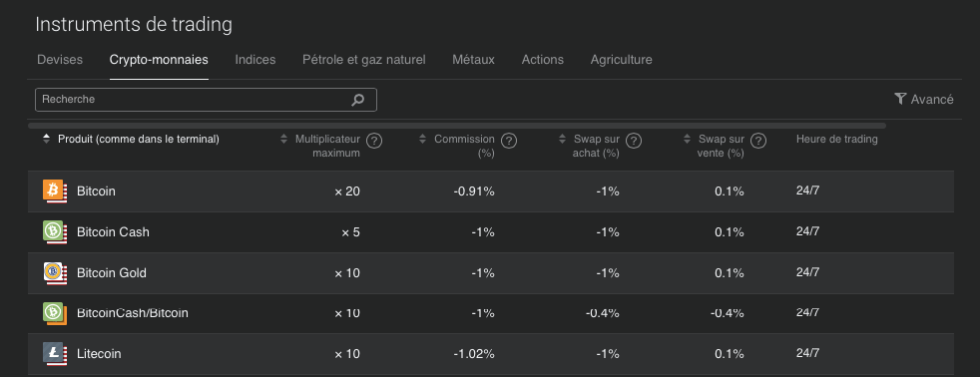980x377 pixels.
Task: Open the Litecoin instrument row
Action: tap(491, 354)
